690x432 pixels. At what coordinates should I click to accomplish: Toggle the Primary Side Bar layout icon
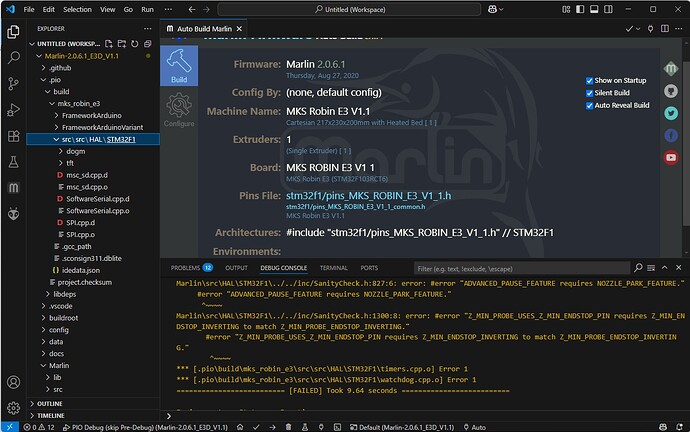tap(580, 9)
